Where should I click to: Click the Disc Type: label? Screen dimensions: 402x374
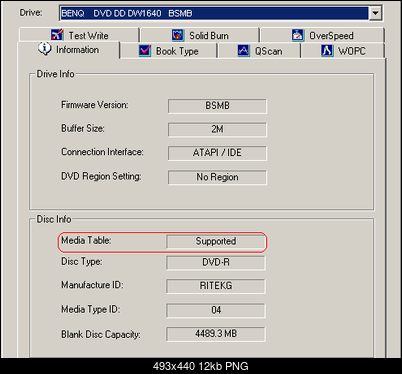click(x=82, y=262)
